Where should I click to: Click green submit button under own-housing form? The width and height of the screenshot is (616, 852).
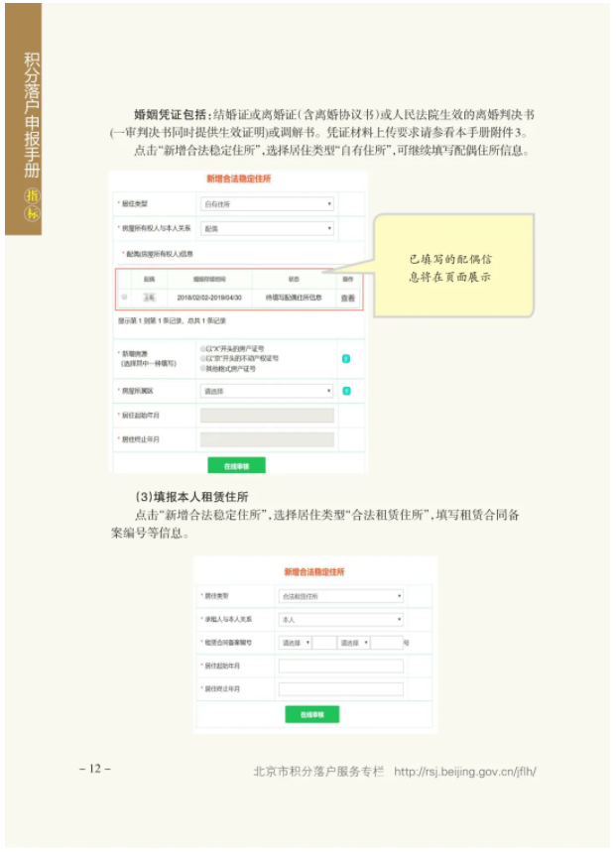coord(237,465)
